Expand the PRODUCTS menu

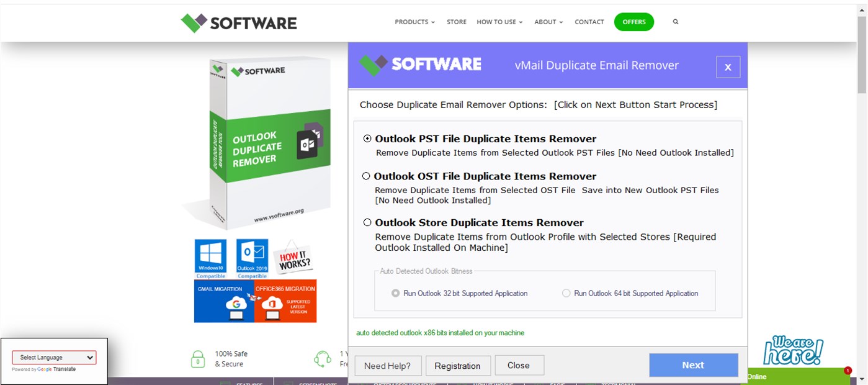click(x=414, y=22)
